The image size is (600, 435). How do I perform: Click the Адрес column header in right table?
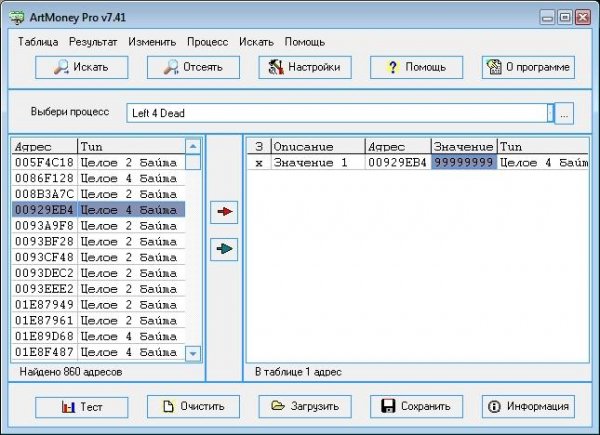pyautogui.click(x=398, y=147)
